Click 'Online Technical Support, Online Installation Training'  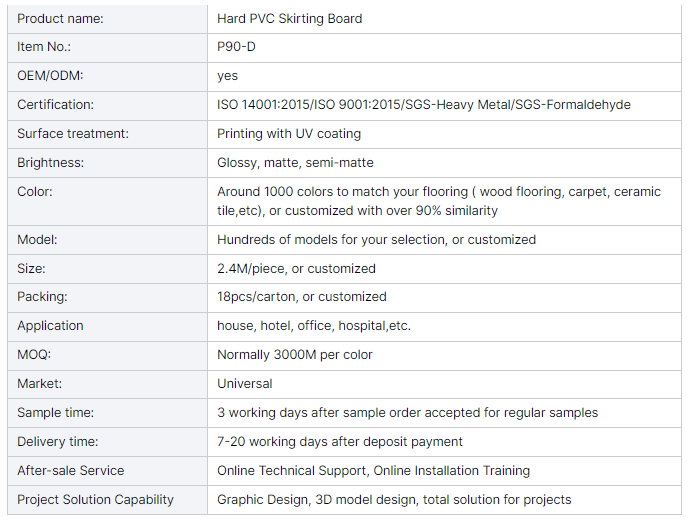[x=373, y=470]
